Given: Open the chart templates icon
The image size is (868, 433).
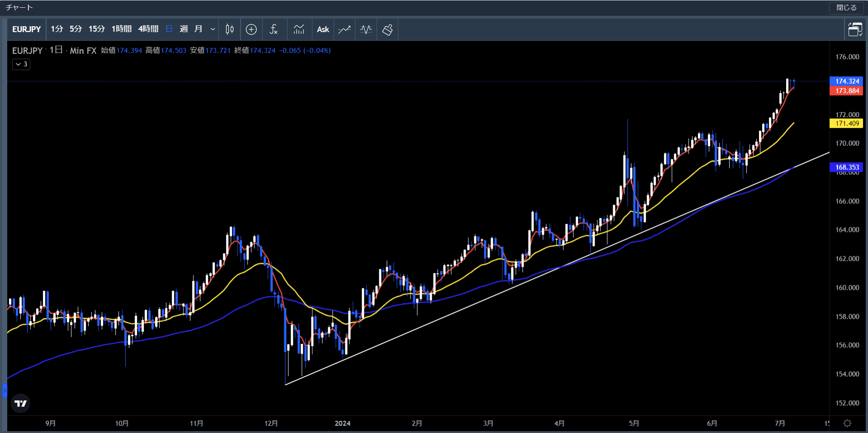Looking at the screenshot, I should (x=299, y=29).
